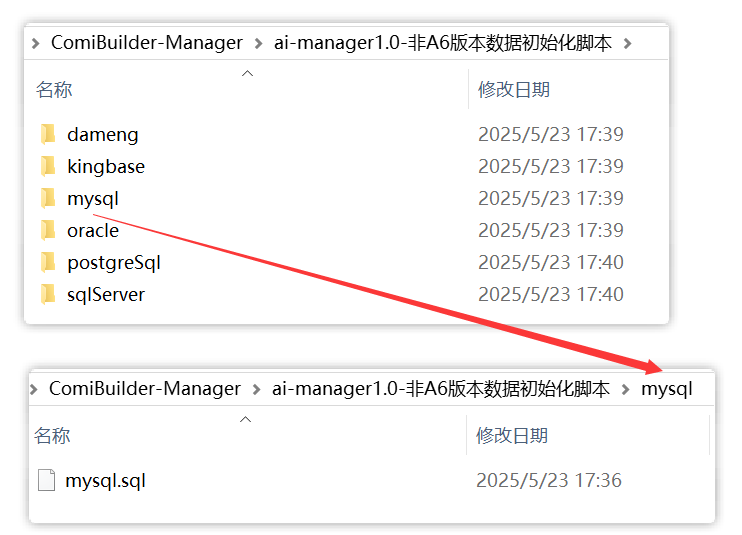Expand chevron at end of top breadcrumb

628,43
